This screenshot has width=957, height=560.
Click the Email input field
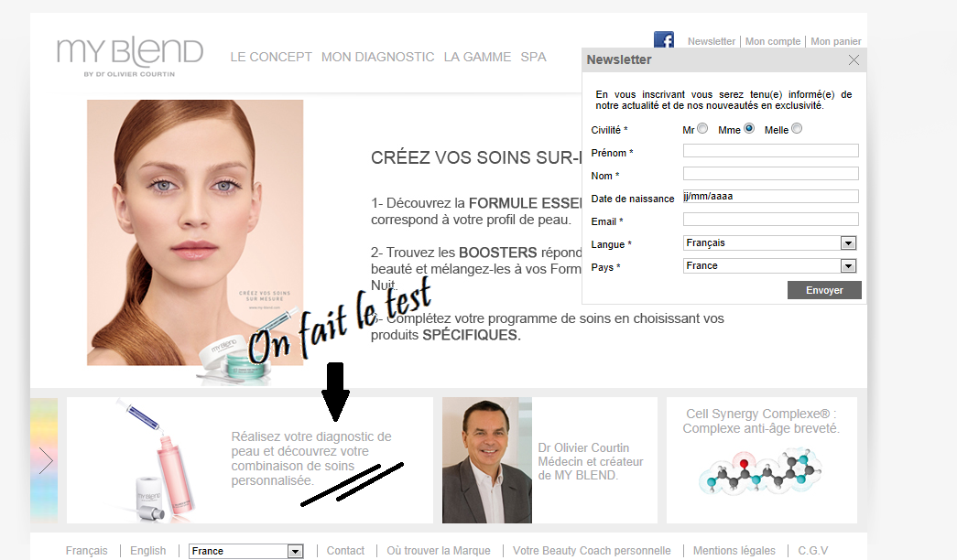click(770, 220)
